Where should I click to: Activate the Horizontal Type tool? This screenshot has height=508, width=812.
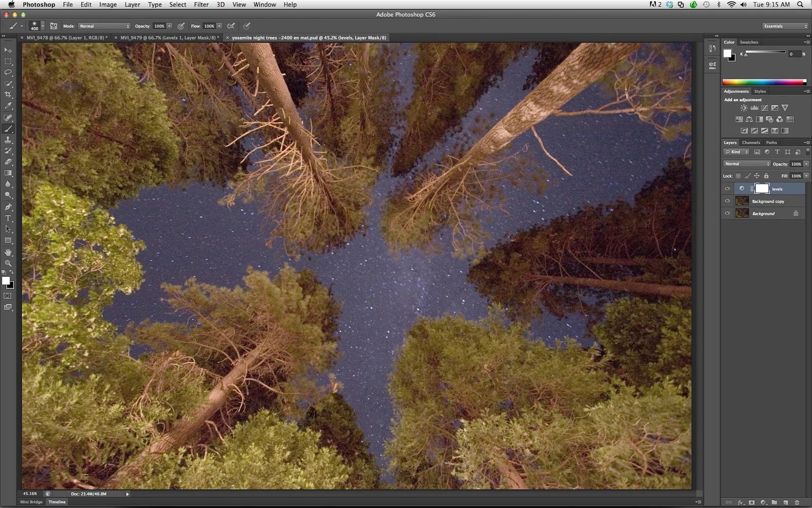pyautogui.click(x=8, y=218)
